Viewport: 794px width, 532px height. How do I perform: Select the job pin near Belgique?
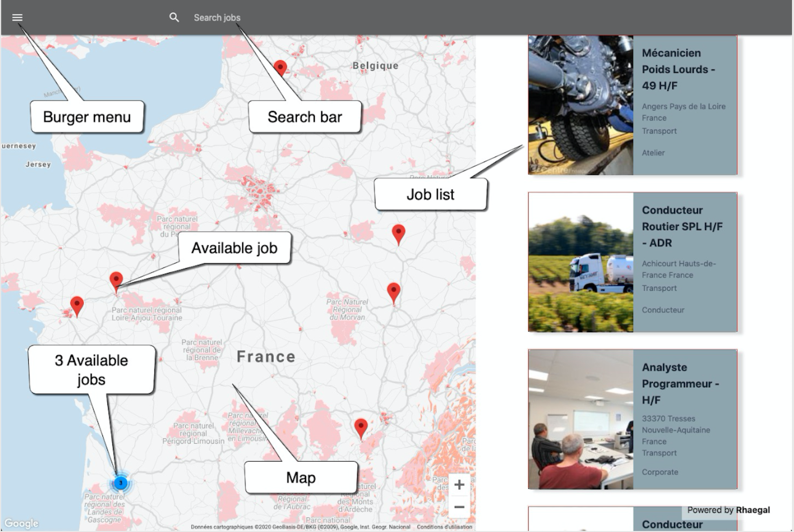coord(280,68)
